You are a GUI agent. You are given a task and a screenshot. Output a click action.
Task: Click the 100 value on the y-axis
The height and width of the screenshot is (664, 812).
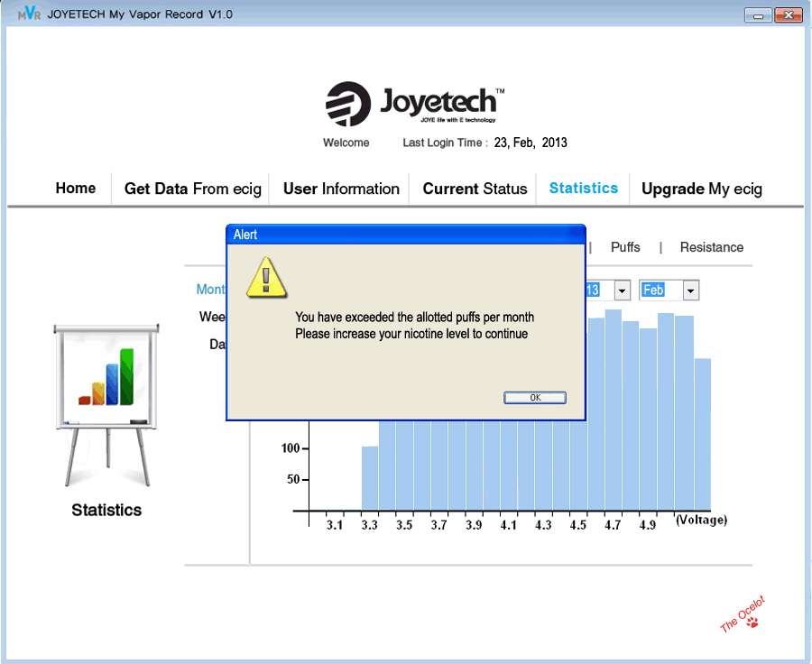tap(291, 448)
